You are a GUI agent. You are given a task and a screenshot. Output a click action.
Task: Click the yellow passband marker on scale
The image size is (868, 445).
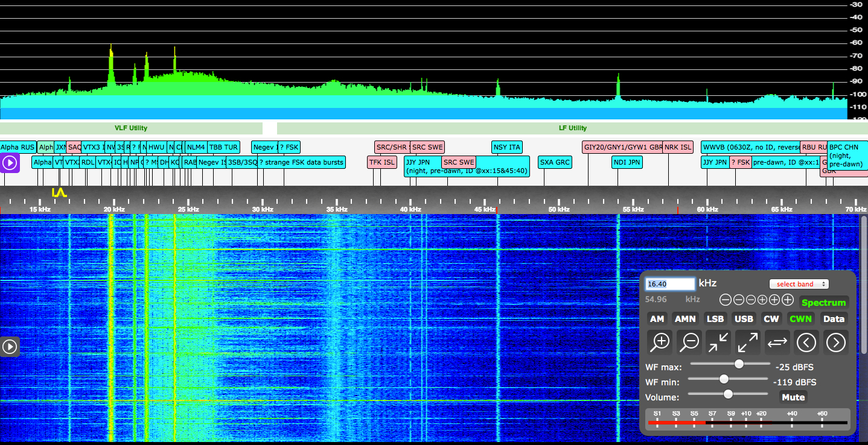click(59, 193)
